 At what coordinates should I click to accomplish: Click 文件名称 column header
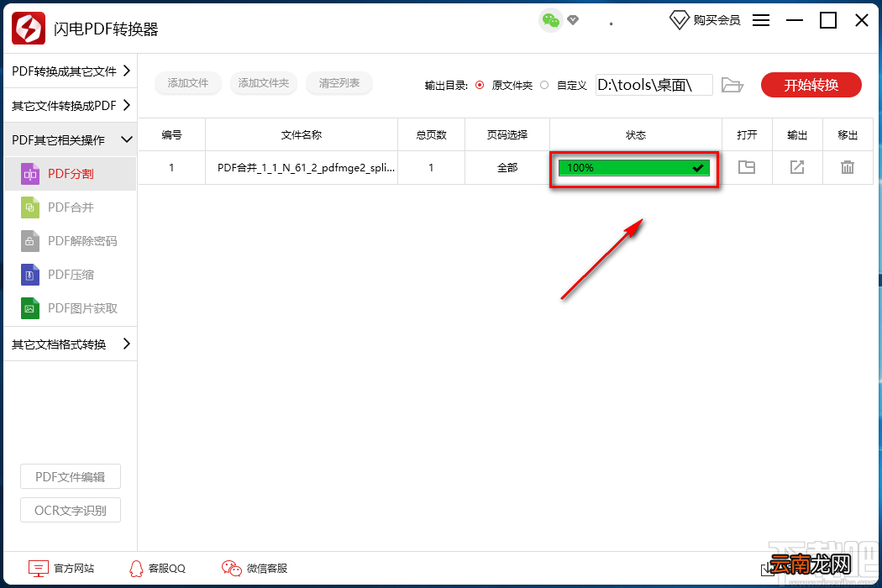(x=302, y=135)
